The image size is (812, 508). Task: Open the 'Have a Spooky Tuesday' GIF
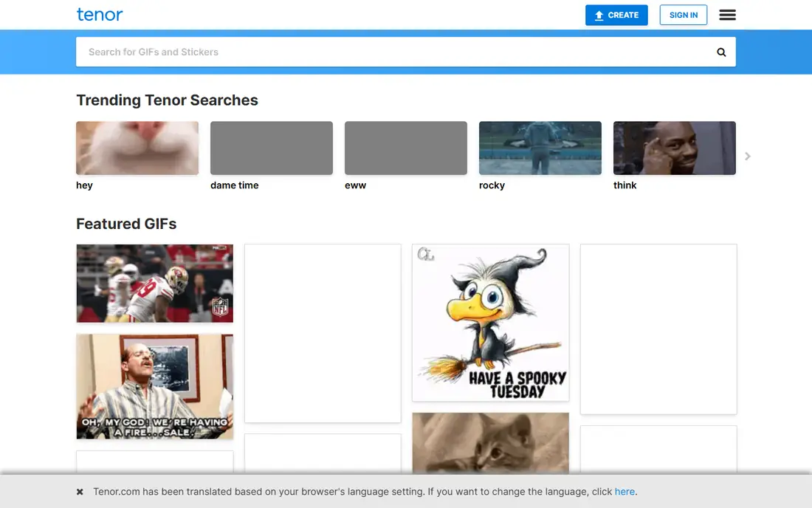[x=490, y=323]
